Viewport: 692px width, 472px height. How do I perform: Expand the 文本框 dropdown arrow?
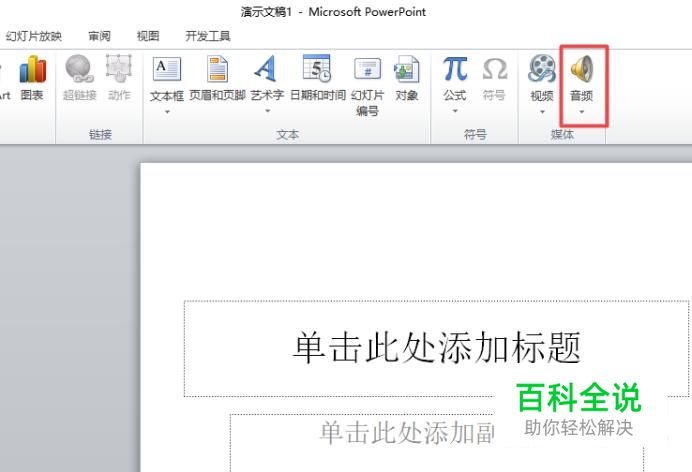[167, 112]
